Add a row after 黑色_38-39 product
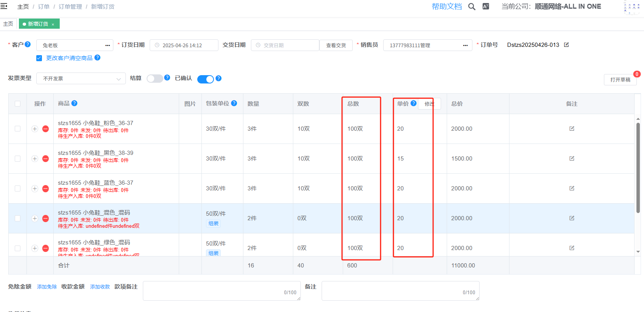The height and width of the screenshot is (312, 644). click(x=35, y=159)
